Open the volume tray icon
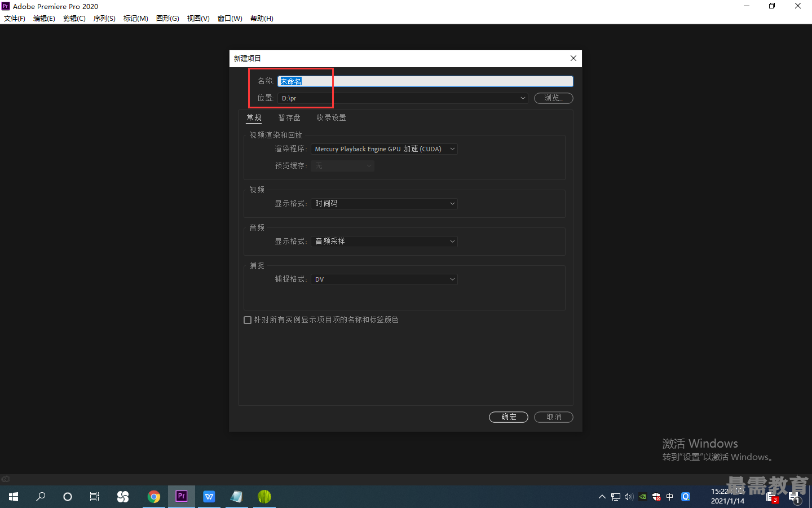The height and width of the screenshot is (508, 812). [629, 497]
